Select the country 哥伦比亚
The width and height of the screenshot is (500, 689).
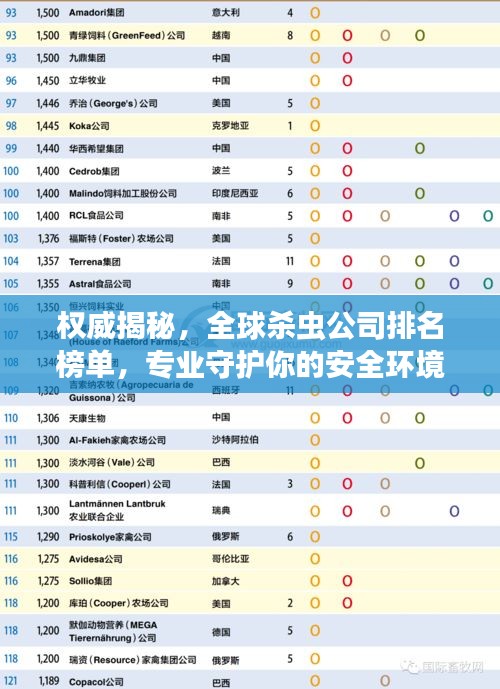(x=230, y=559)
